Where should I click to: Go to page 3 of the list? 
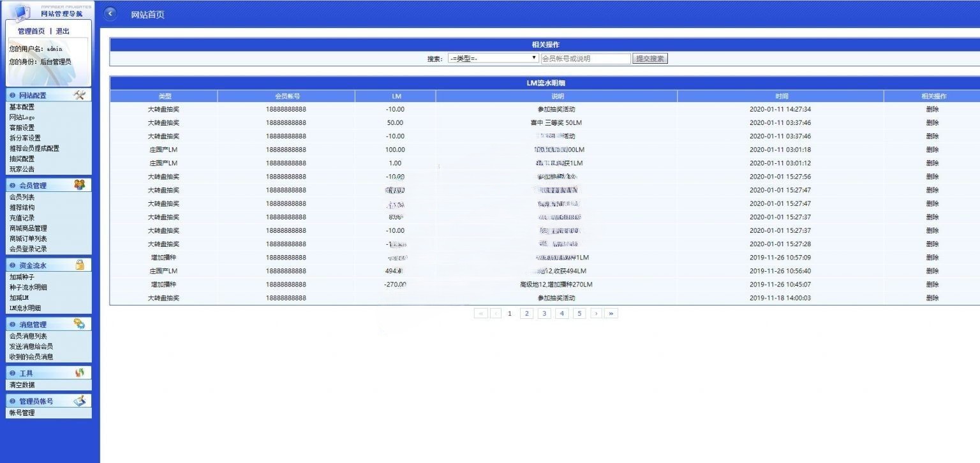(544, 313)
